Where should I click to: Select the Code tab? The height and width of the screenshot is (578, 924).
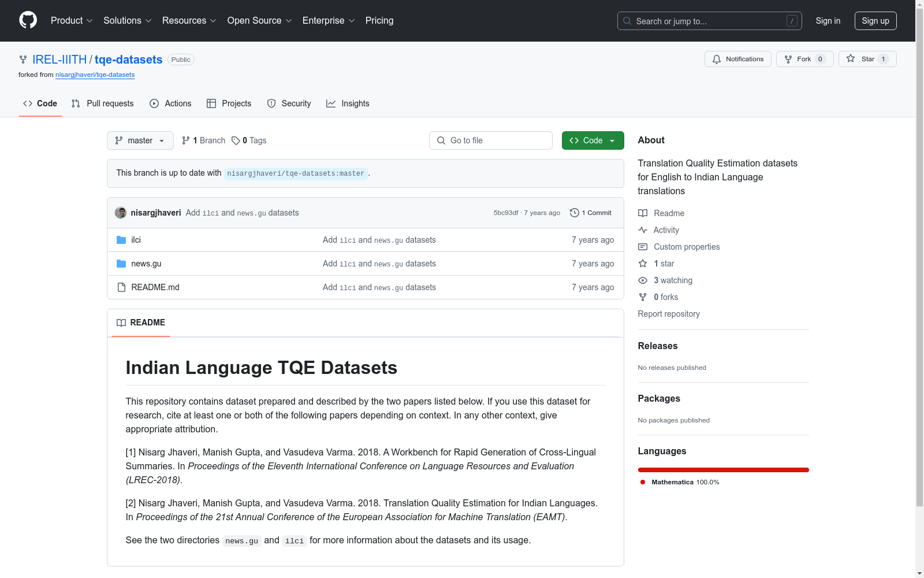pyautogui.click(x=40, y=103)
